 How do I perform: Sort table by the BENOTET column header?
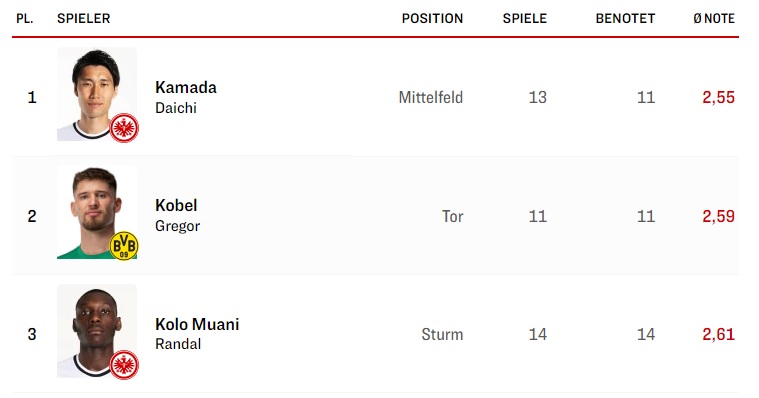coord(625,18)
